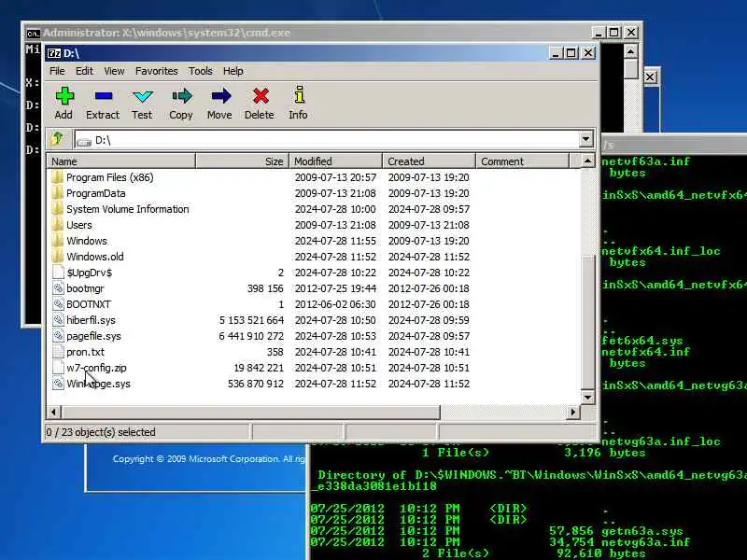The height and width of the screenshot is (560, 747).
Task: Sort files by the Size column
Action: 242,161
